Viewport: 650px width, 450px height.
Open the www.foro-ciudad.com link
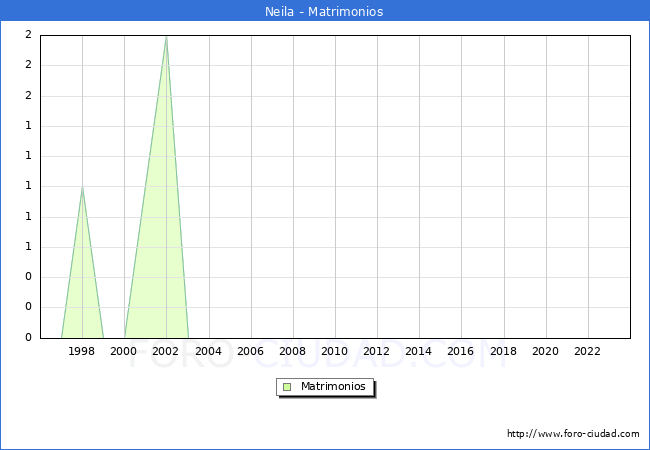[x=573, y=434]
